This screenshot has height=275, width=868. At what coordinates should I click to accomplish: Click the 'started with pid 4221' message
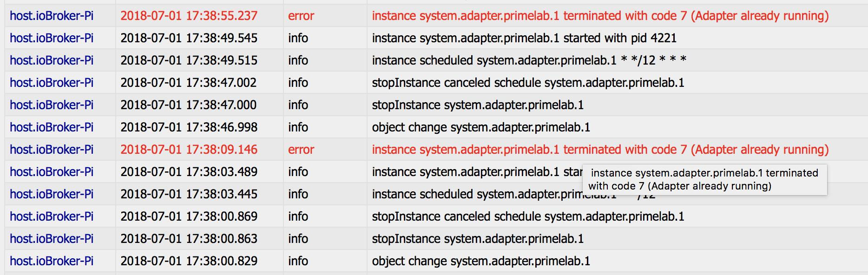[524, 38]
